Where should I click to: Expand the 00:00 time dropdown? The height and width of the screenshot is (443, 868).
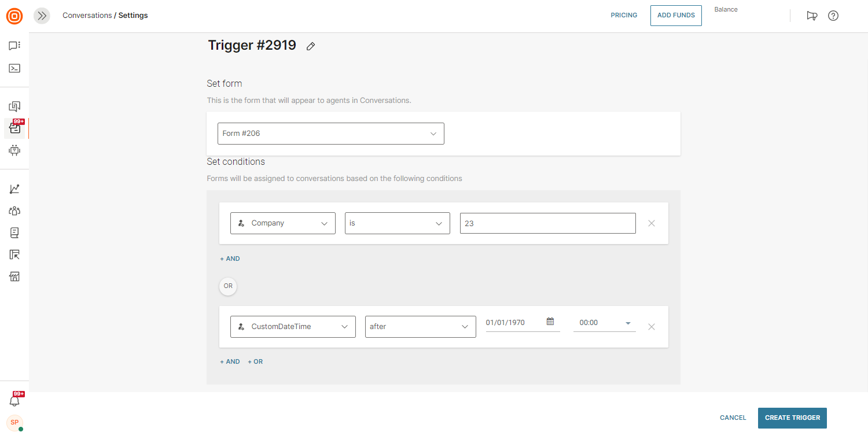tap(628, 323)
